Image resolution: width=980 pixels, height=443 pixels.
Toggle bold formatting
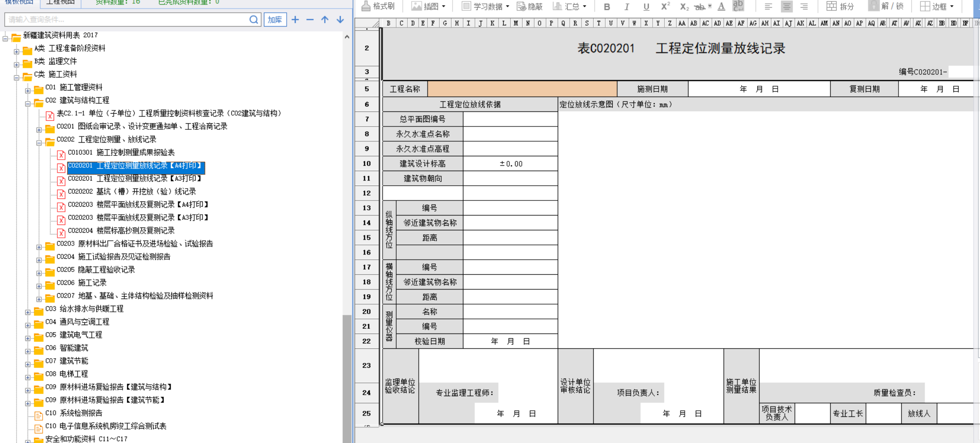point(607,7)
